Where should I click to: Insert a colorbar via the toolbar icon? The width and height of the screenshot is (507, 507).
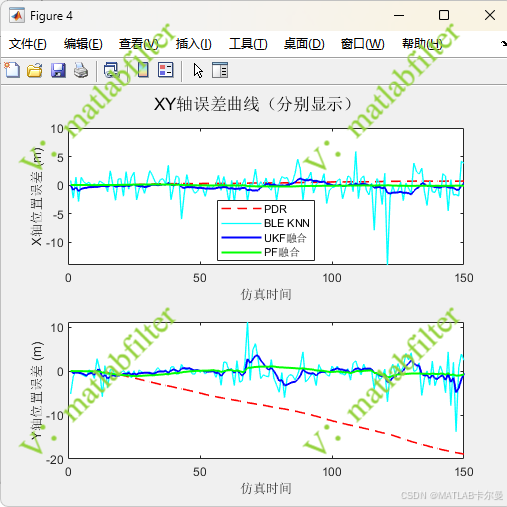143,70
